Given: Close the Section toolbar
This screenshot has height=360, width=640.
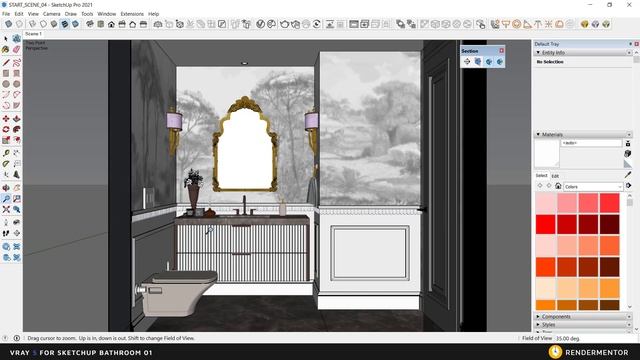Looking at the screenshot, I should coord(502,51).
